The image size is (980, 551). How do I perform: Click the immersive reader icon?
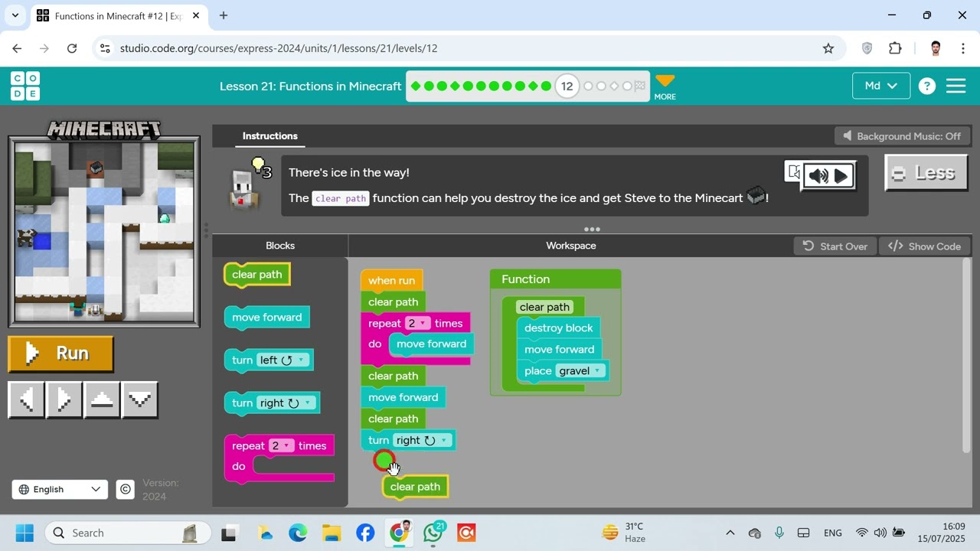point(794,173)
